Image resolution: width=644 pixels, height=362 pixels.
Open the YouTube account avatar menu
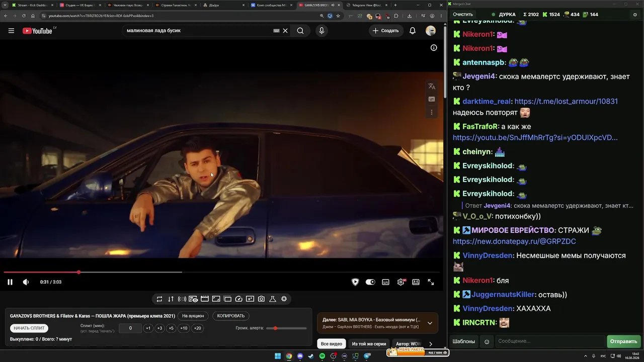431,31
